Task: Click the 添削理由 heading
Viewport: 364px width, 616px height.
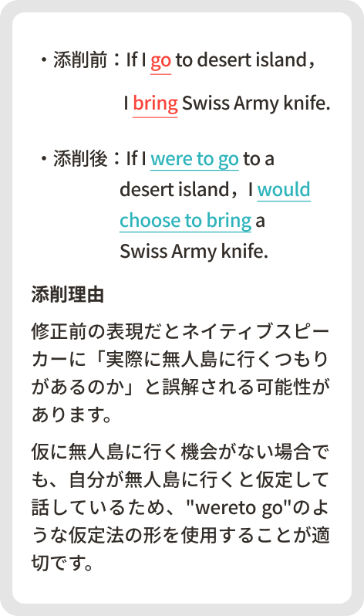Action: pyautogui.click(x=68, y=295)
